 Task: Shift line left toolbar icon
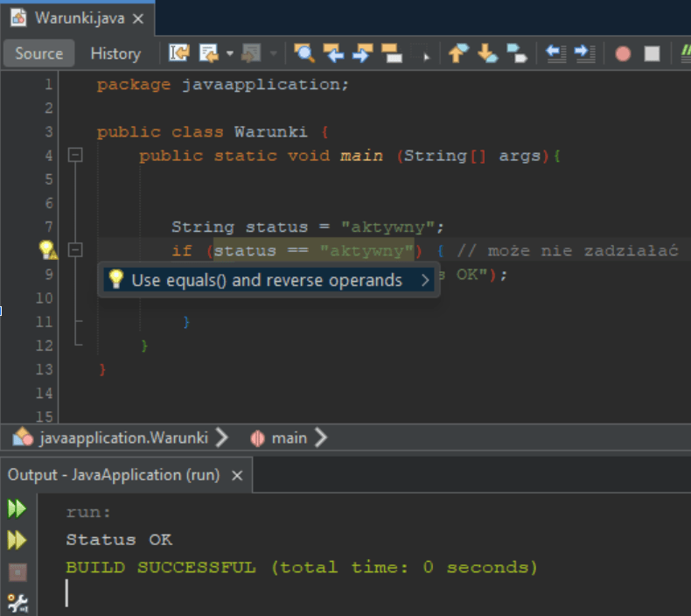coord(555,53)
